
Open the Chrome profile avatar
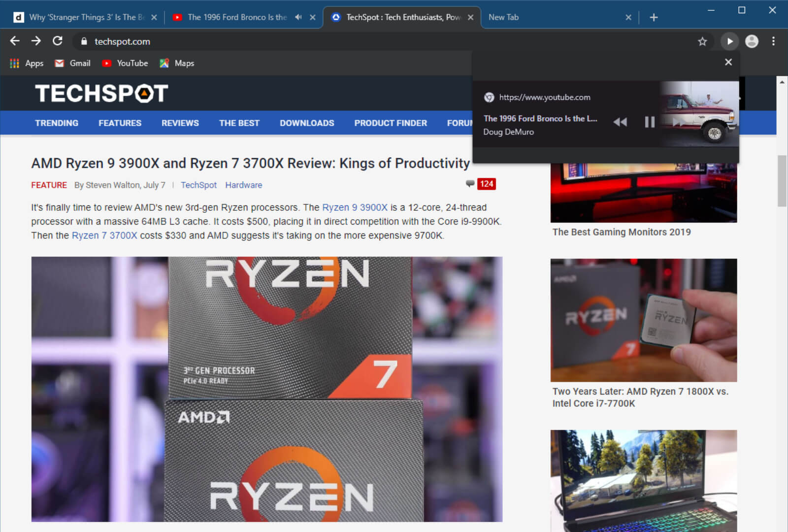pos(752,41)
